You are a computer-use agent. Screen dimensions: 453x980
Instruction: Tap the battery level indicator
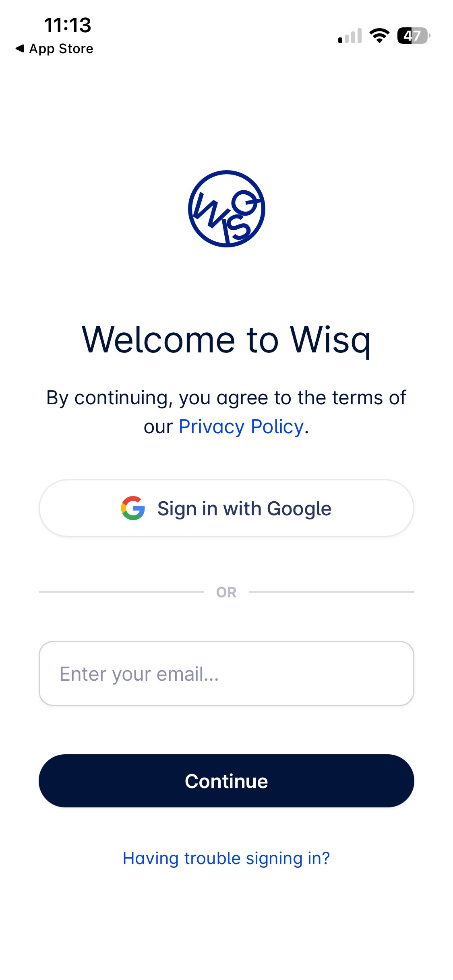click(414, 36)
